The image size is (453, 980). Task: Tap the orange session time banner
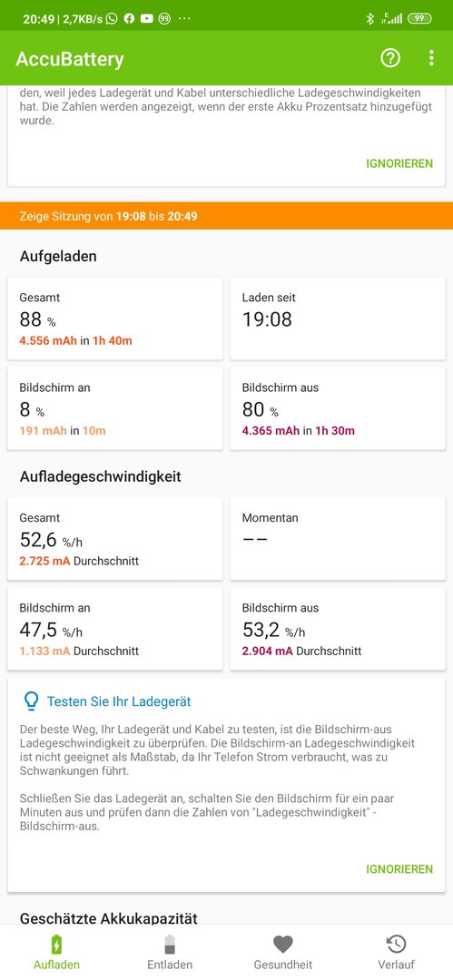(x=227, y=216)
